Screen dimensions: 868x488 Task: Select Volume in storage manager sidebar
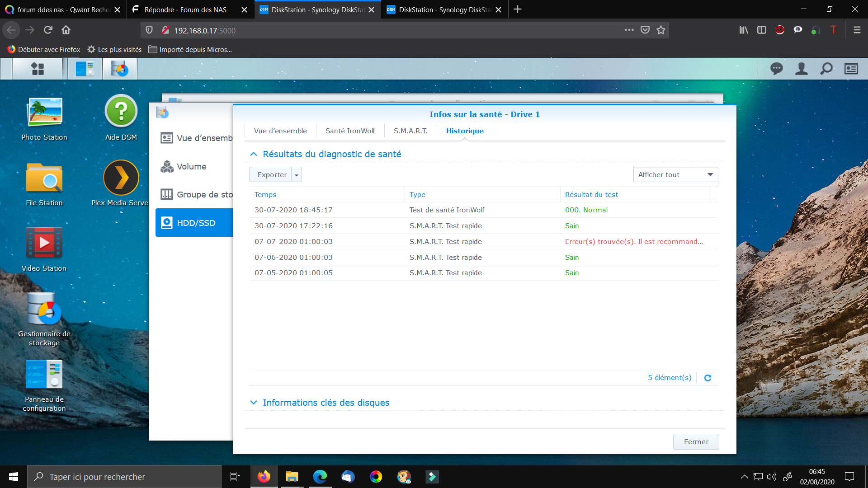(192, 167)
